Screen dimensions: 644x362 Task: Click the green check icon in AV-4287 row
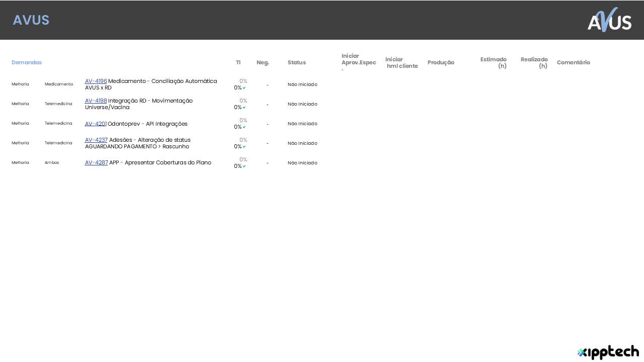pyautogui.click(x=245, y=166)
